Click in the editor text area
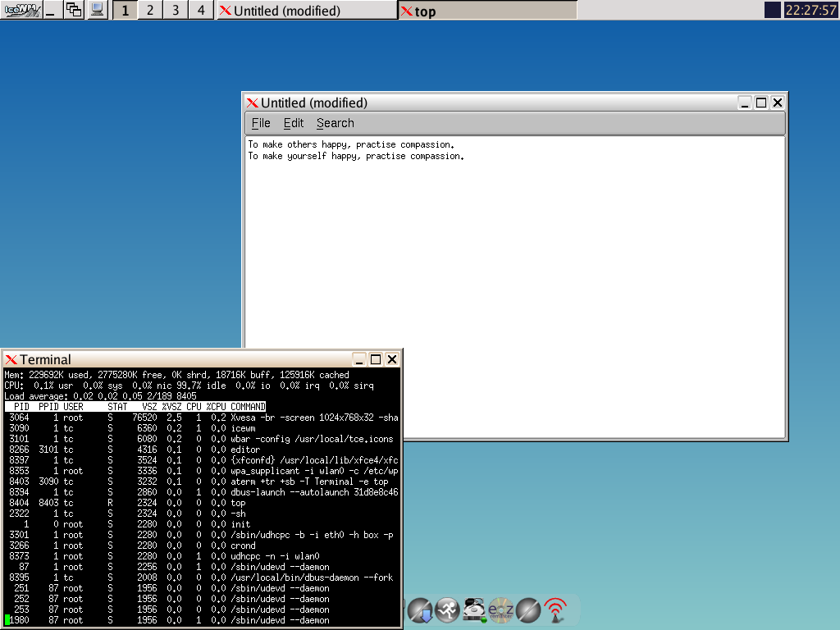840x630 pixels. click(515, 286)
